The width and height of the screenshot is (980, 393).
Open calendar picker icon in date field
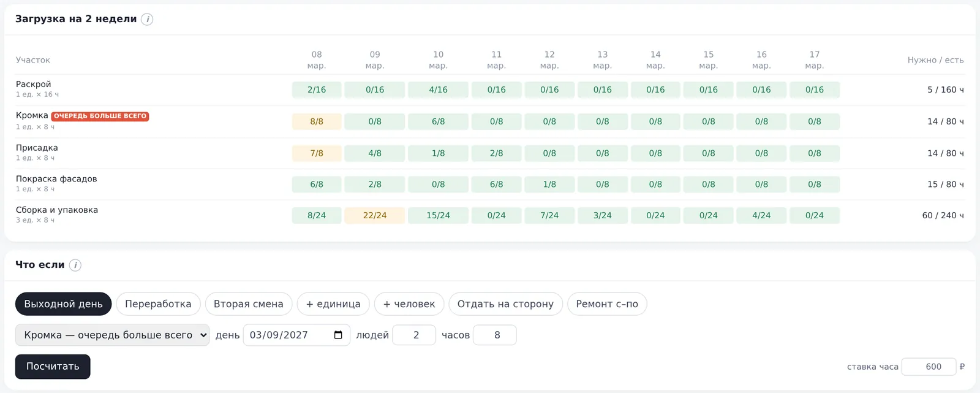(339, 335)
